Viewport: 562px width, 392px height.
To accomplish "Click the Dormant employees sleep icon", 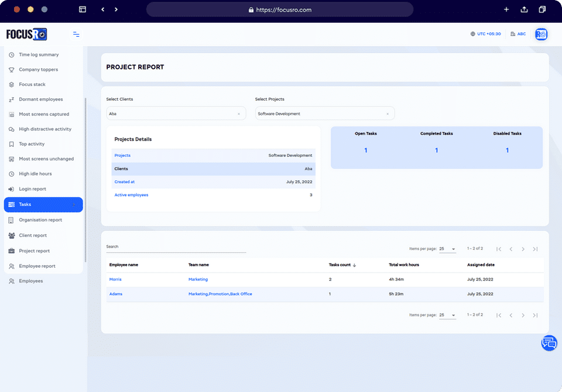I will pos(12,99).
